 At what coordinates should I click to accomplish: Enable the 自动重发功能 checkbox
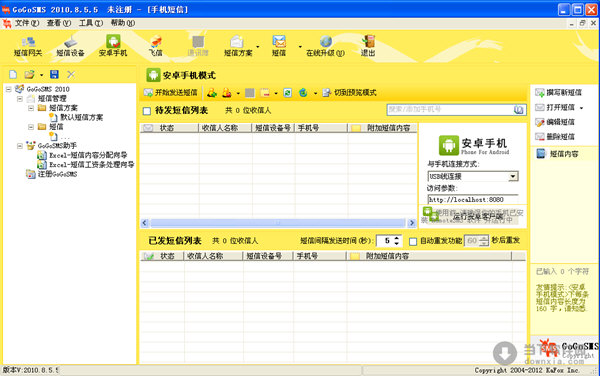click(413, 241)
